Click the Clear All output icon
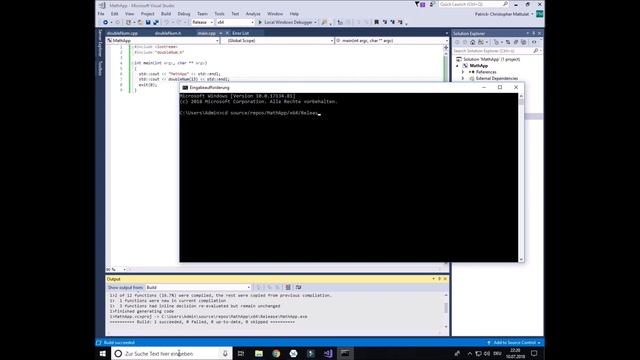640x360 pixels. (x=288, y=288)
